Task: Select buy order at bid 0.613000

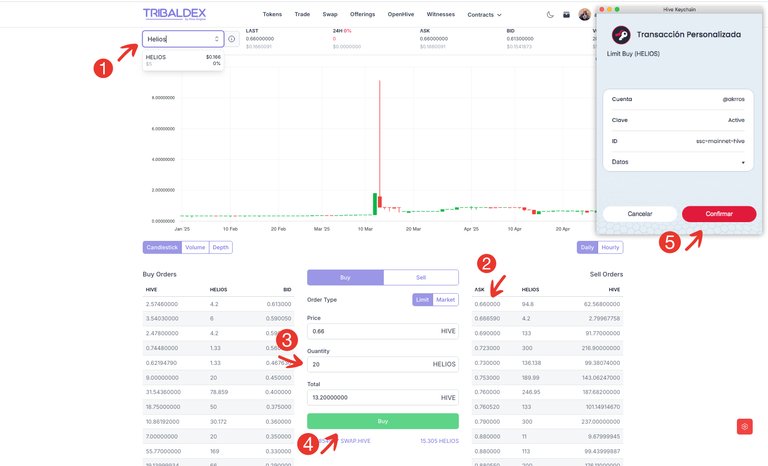Action: pyautogui.click(x=218, y=304)
